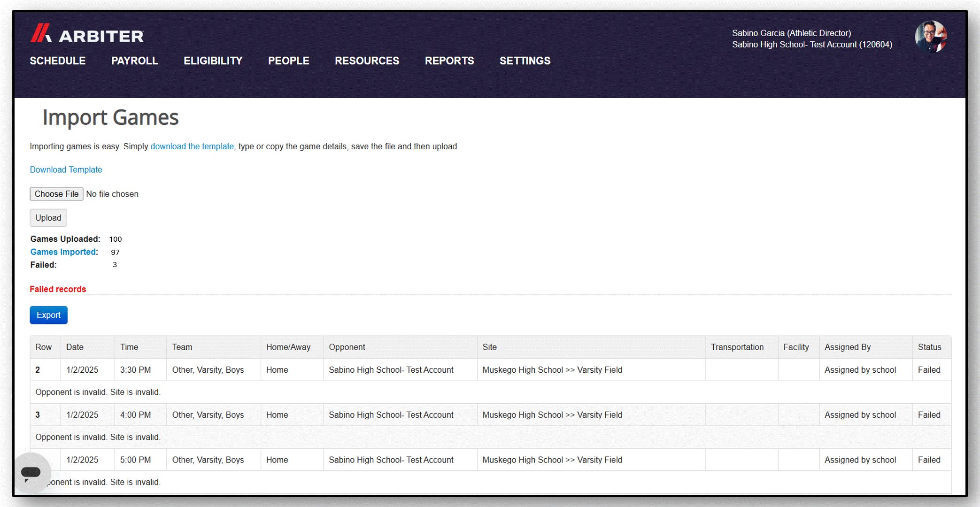
Task: Open the SCHEDULE menu
Action: point(58,61)
